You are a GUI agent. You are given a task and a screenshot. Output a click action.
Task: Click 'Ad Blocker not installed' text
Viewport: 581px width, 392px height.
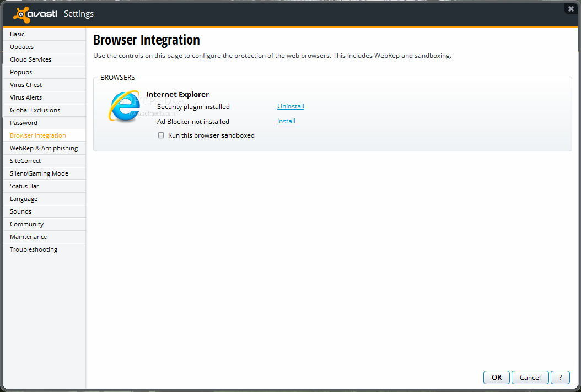193,122
